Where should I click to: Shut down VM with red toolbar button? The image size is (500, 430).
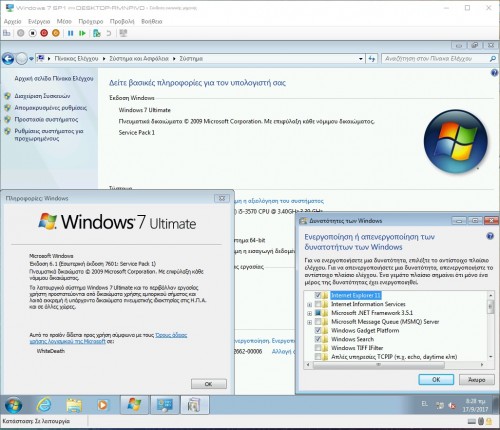(x=44, y=33)
